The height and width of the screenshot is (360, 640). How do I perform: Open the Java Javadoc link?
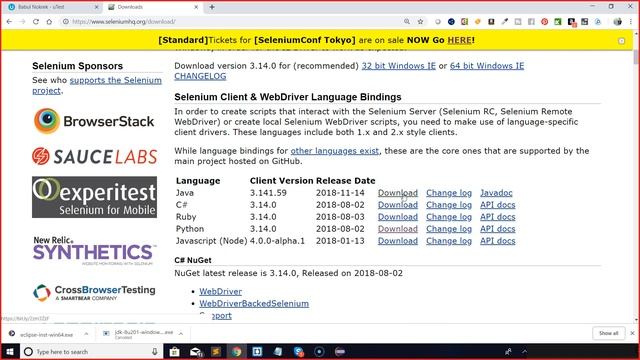pos(496,193)
